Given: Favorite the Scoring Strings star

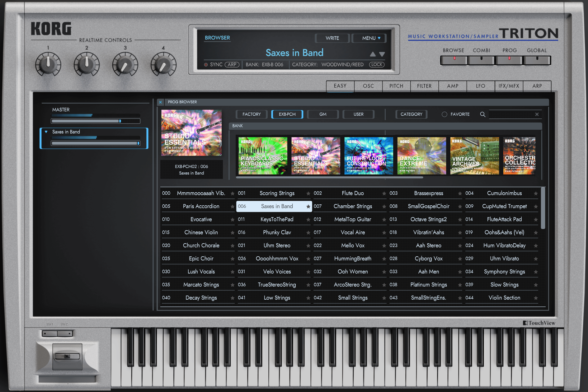Looking at the screenshot, I should (308, 194).
